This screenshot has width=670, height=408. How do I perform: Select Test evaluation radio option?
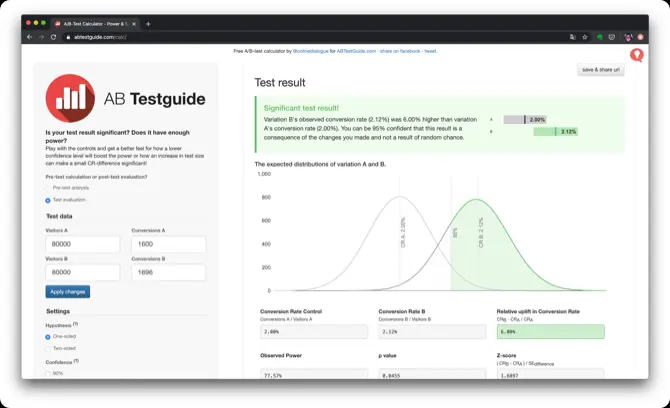tap(48, 200)
